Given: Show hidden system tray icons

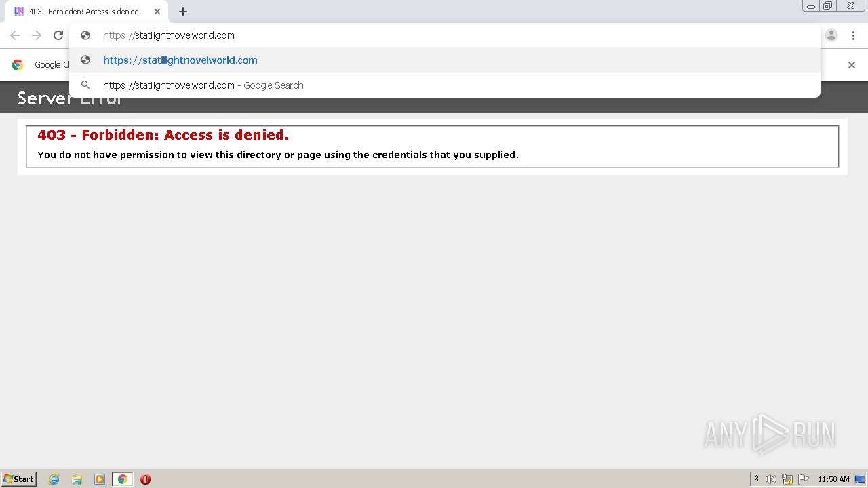Looking at the screenshot, I should (756, 479).
